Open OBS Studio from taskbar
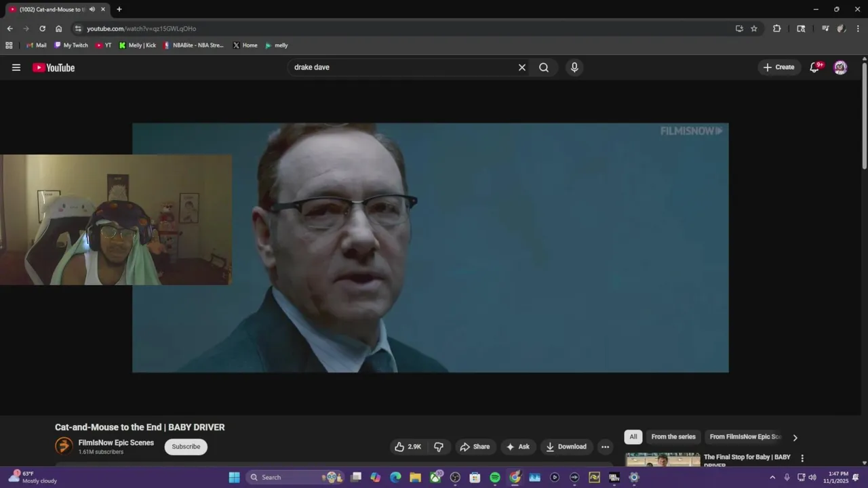Viewport: 868px width, 488px height. tap(455, 477)
